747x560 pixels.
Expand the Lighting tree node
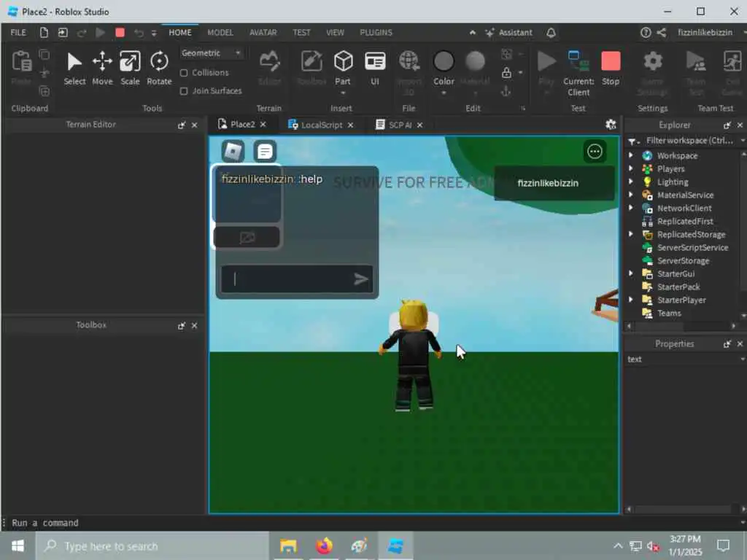coord(631,182)
